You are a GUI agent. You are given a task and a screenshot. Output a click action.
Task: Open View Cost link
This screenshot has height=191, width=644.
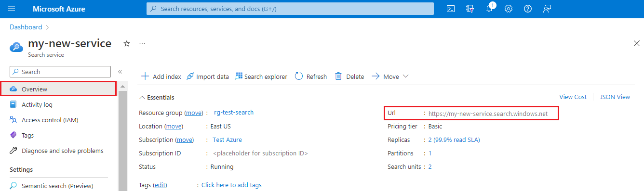[x=573, y=97]
